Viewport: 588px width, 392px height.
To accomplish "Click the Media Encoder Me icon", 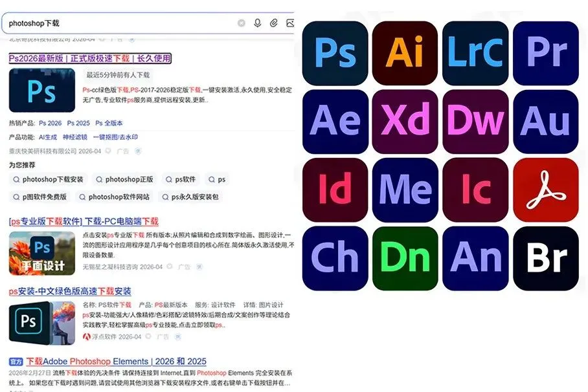I will point(405,190).
